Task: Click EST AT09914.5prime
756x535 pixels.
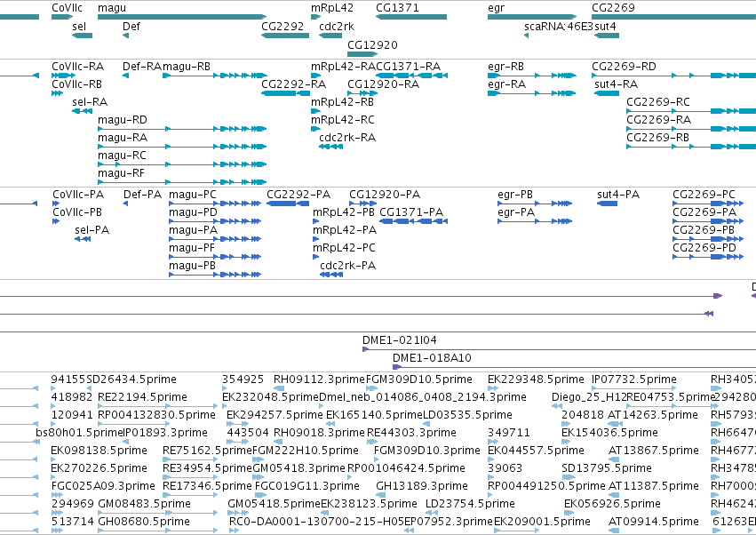Action: 653,522
